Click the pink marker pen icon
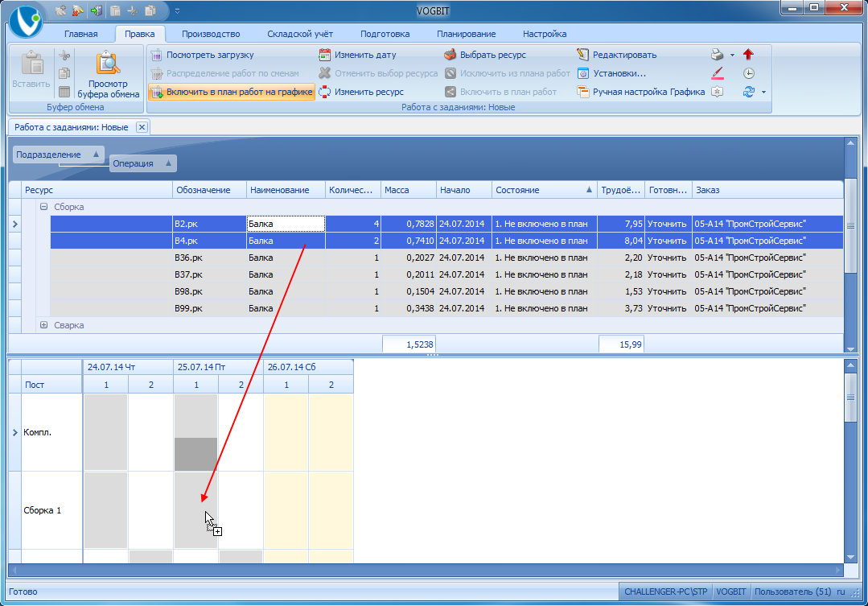 pos(718,73)
